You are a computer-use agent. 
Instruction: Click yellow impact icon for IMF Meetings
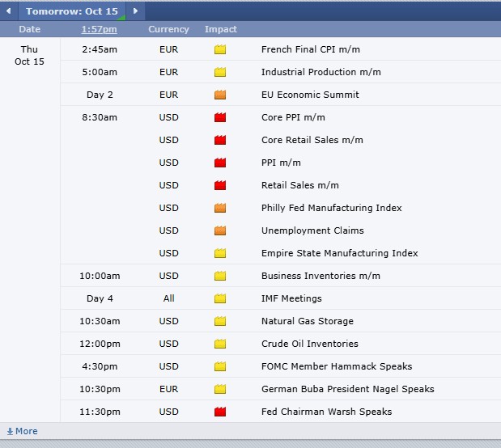coord(220,298)
